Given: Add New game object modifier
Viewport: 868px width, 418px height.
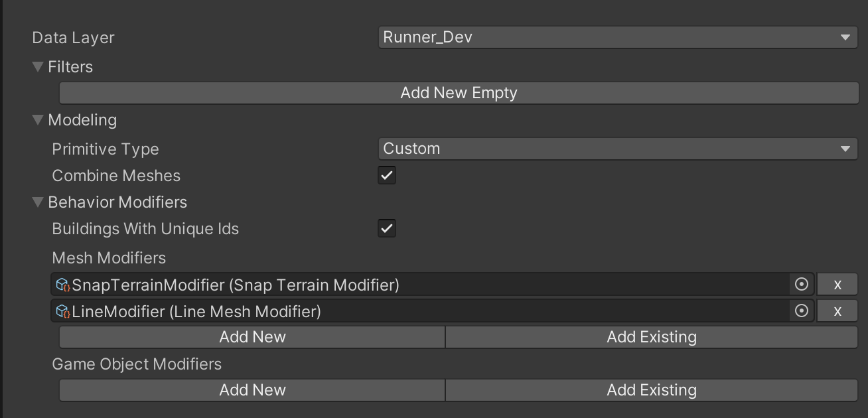Looking at the screenshot, I should pos(252,390).
